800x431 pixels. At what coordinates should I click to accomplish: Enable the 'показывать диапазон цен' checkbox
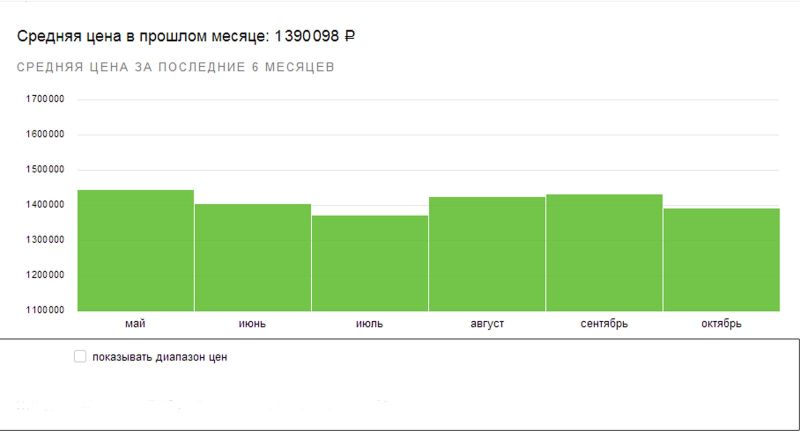click(80, 357)
